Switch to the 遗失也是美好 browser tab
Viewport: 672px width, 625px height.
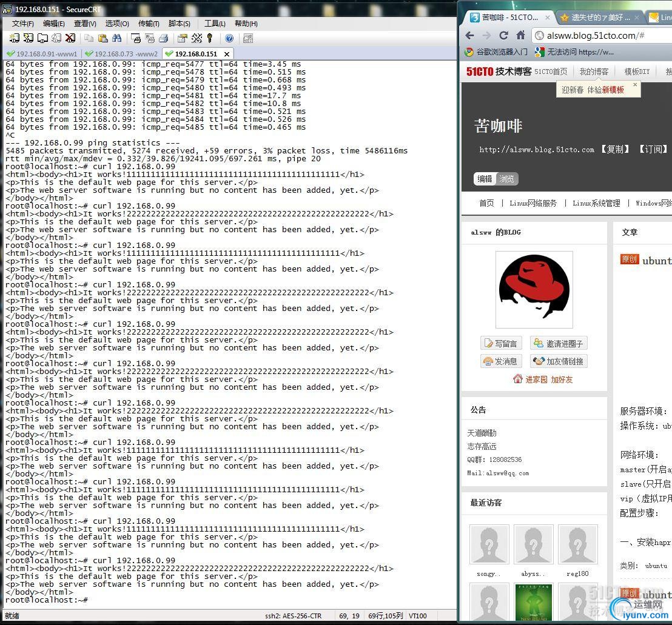click(x=600, y=18)
